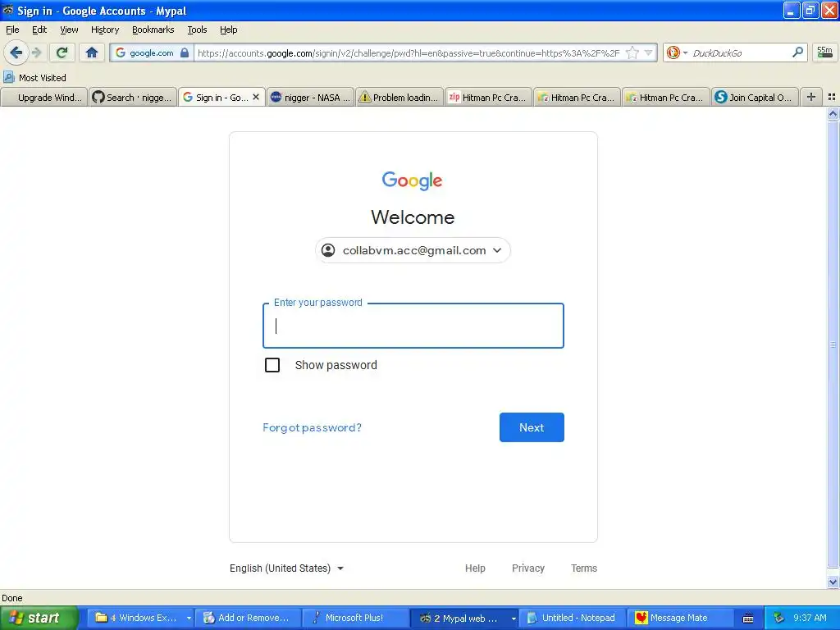The image size is (840, 630).
Task: Switch to Untitled - Notepad in the taskbar
Action: coord(572,618)
